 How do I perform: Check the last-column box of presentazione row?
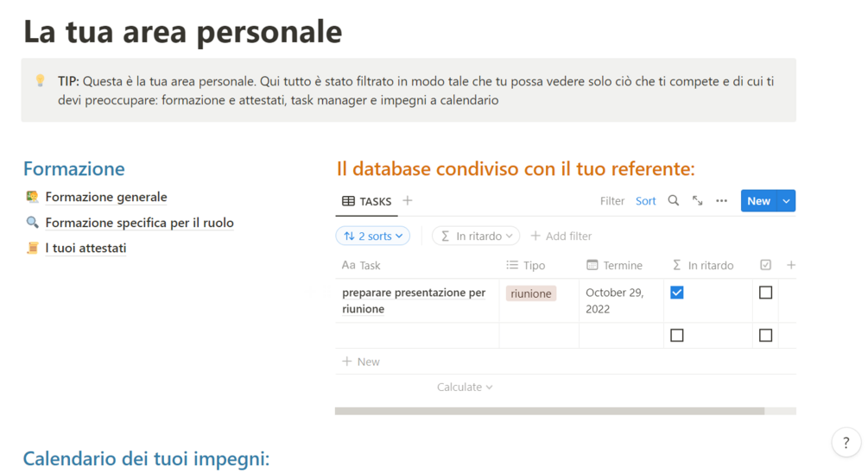click(x=765, y=293)
